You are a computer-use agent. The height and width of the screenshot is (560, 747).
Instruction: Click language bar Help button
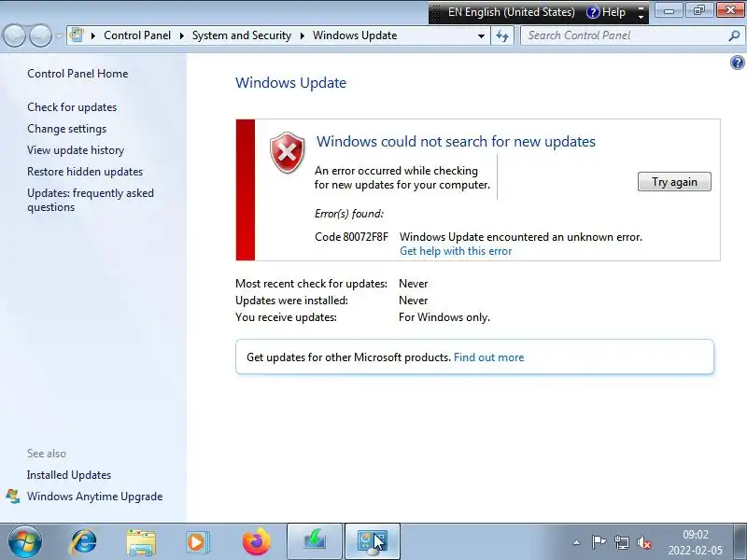[x=606, y=12]
